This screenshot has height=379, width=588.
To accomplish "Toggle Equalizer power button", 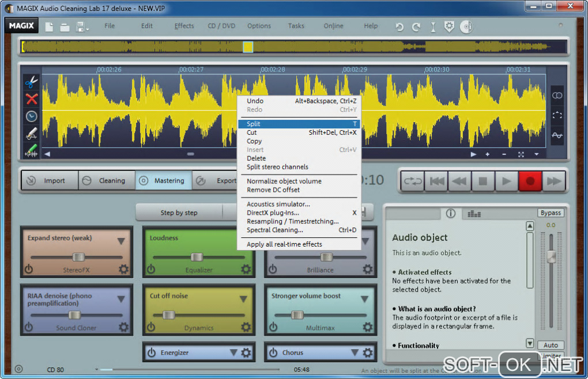I will click(151, 269).
